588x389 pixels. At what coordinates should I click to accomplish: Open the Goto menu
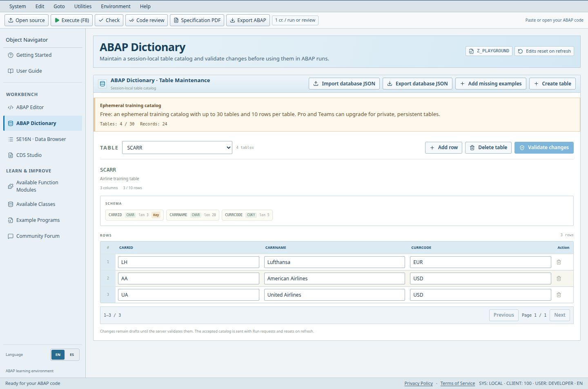coord(59,6)
